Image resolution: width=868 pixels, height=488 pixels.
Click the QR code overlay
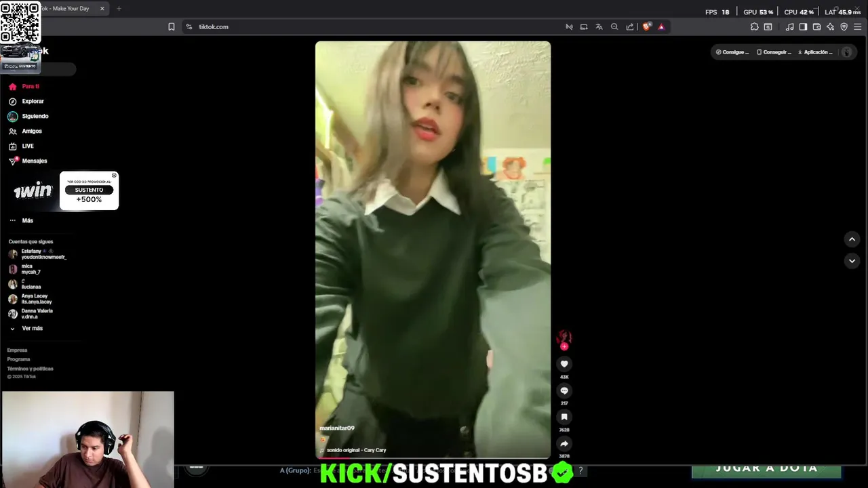(x=20, y=22)
